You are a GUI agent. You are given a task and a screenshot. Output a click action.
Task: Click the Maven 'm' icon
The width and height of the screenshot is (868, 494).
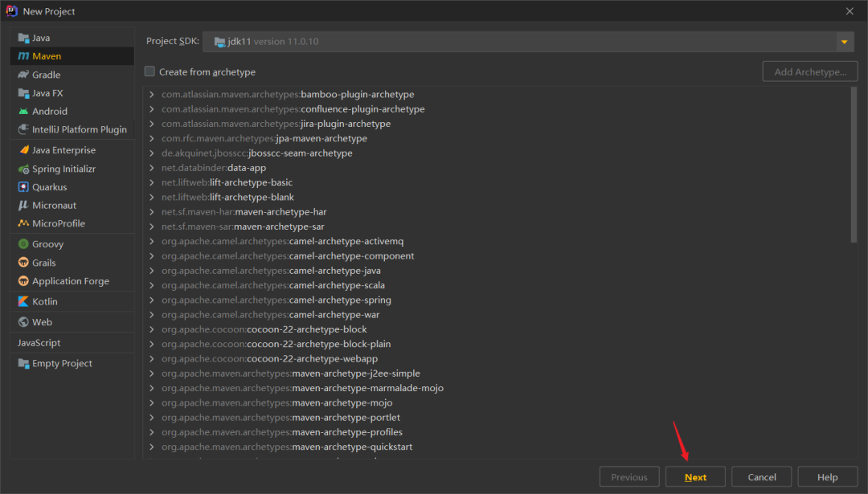point(23,56)
